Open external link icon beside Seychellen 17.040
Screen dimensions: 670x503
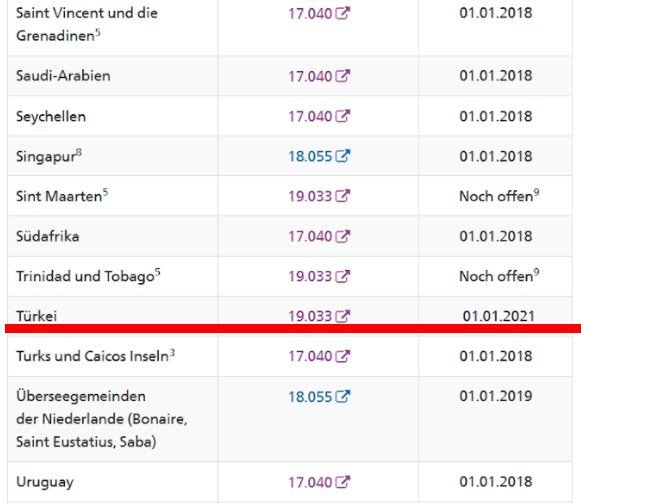[343, 116]
